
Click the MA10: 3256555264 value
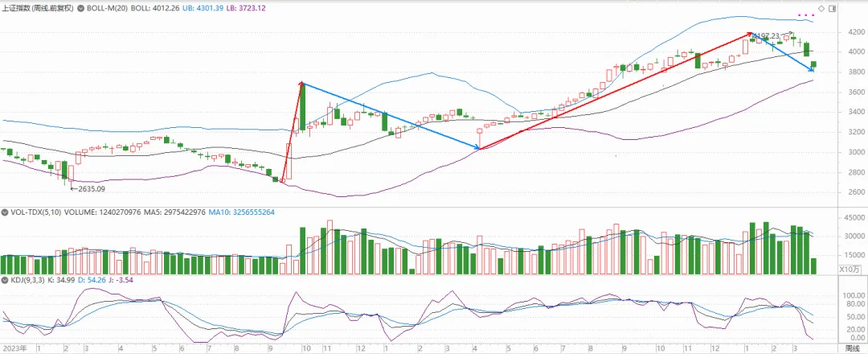click(x=241, y=212)
